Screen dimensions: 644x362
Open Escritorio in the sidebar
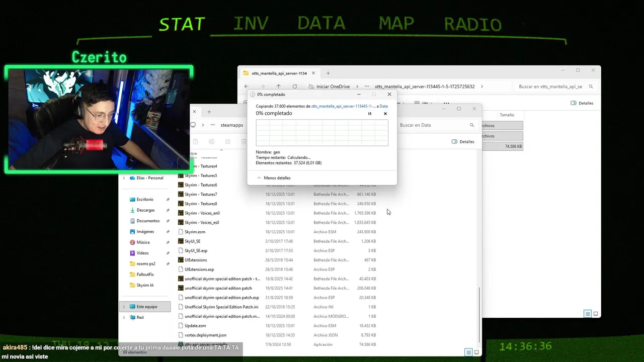pos(145,200)
